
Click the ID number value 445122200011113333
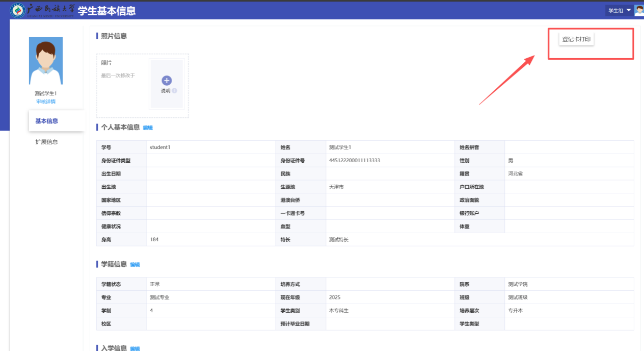355,161
